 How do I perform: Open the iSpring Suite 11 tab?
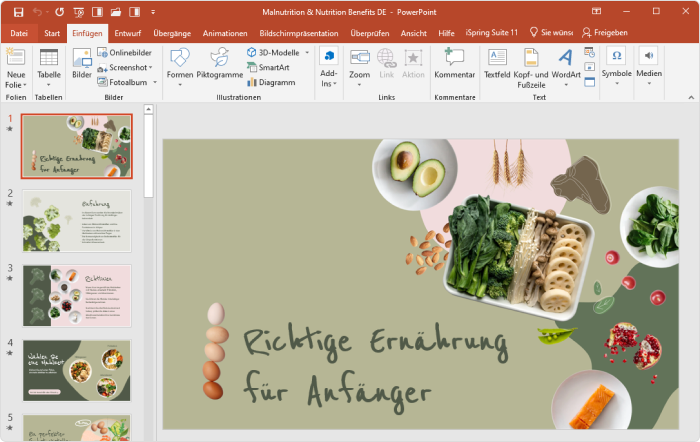492,33
